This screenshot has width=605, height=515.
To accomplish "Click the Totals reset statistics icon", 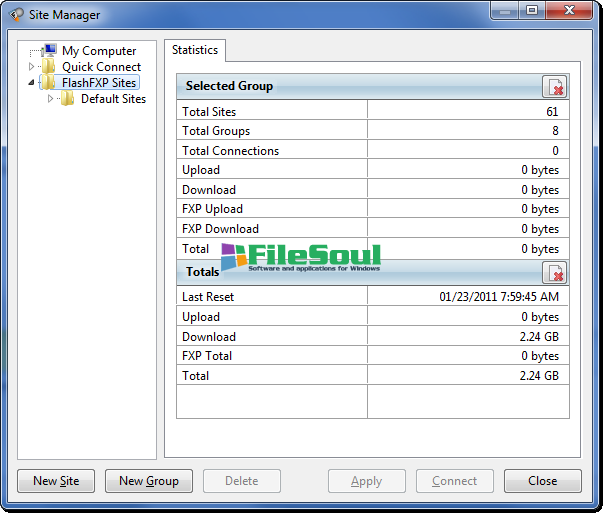I will (x=554, y=272).
